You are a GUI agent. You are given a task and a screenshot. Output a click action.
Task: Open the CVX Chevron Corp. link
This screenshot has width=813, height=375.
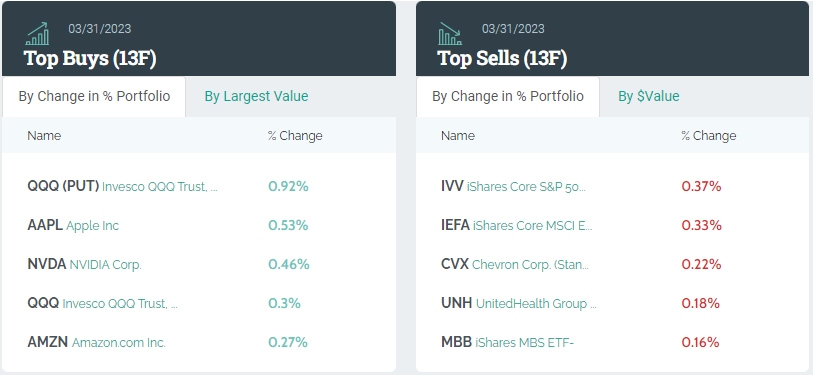pyautogui.click(x=515, y=265)
